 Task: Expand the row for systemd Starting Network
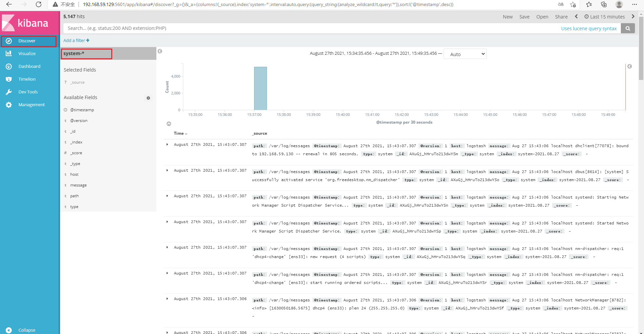(x=167, y=196)
